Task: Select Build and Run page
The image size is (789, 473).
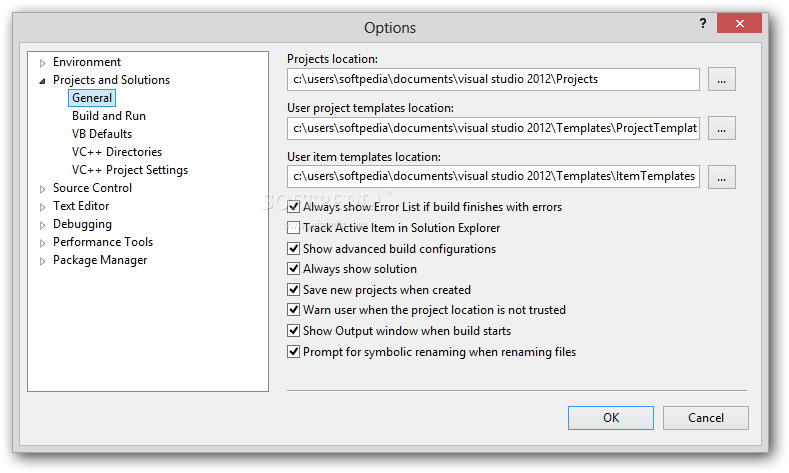Action: [x=109, y=116]
